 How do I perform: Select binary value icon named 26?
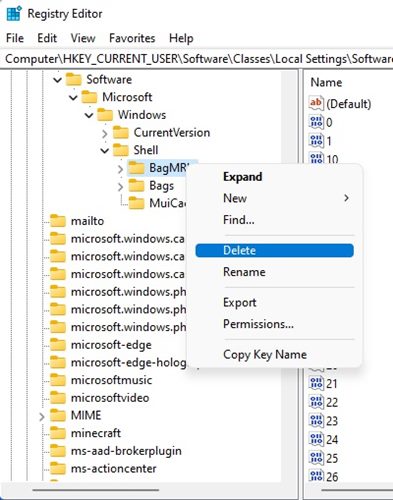[x=316, y=476]
